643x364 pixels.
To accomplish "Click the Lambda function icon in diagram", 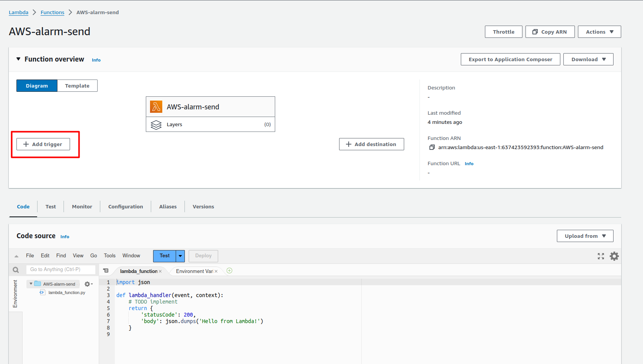I will (156, 107).
